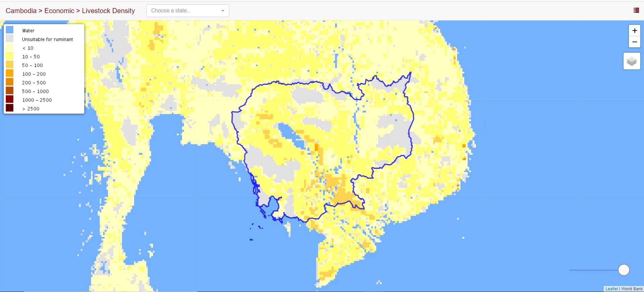Screen dimensions: 644x292
Task: Click the '100 - 200' orange legend swatch
Action: (x=9, y=74)
